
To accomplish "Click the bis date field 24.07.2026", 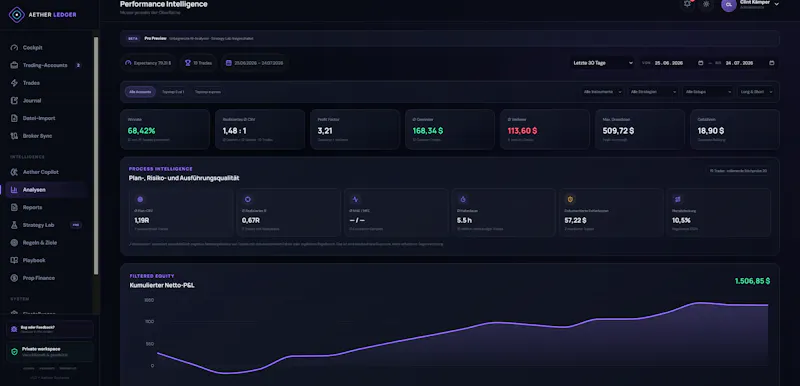I will (x=743, y=63).
